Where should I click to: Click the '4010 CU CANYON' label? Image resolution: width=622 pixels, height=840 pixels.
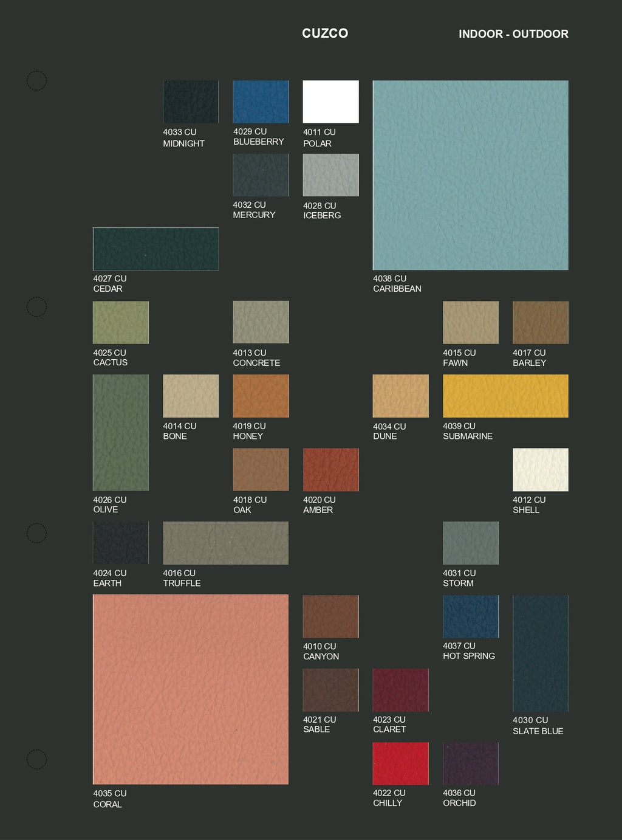tap(321, 652)
